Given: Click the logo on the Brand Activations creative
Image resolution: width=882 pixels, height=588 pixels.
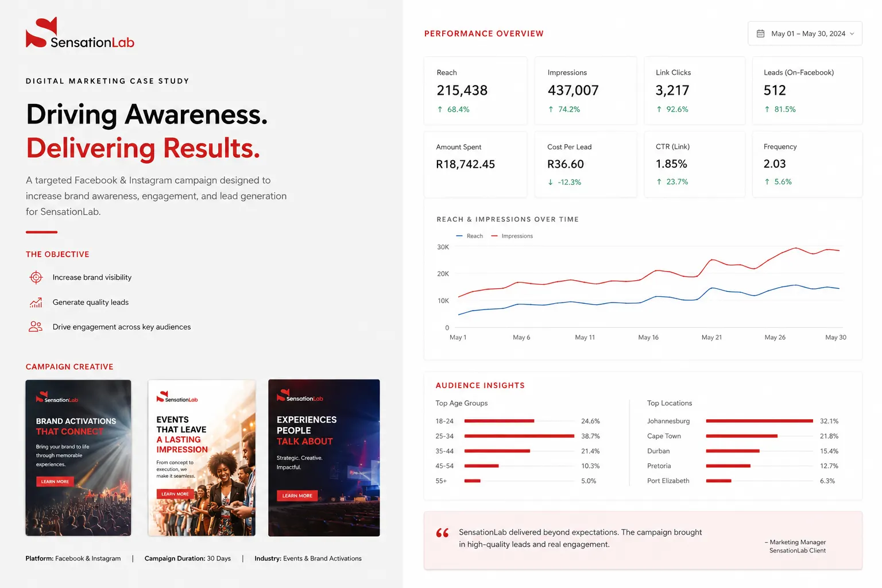Looking at the screenshot, I should pyautogui.click(x=57, y=397).
